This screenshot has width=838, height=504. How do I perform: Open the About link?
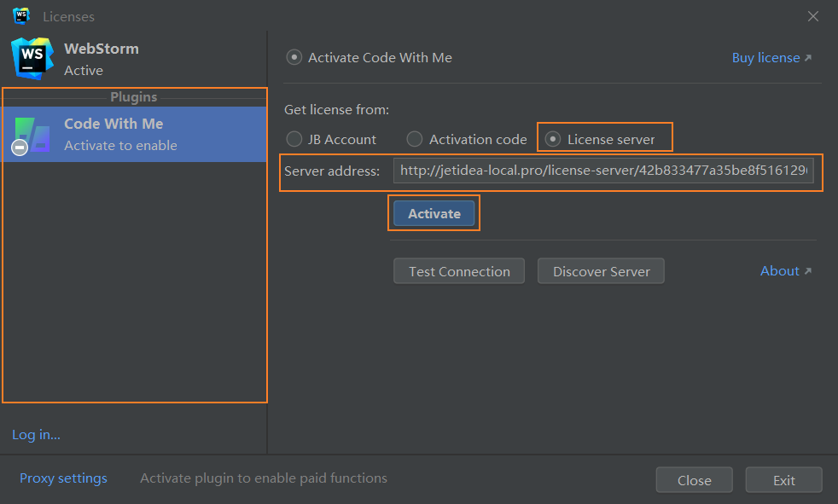click(x=786, y=270)
